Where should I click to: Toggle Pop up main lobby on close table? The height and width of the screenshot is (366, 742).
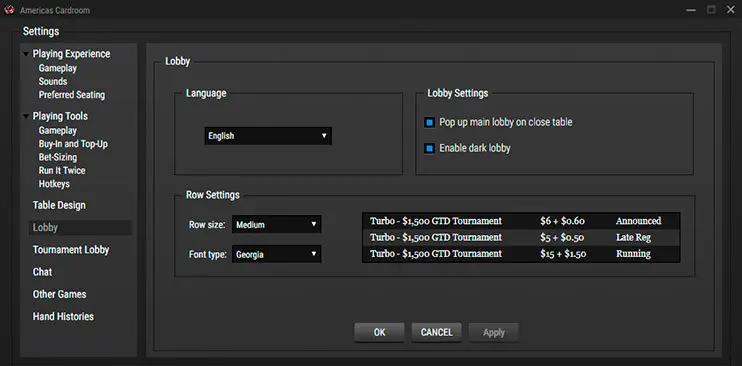coord(429,123)
